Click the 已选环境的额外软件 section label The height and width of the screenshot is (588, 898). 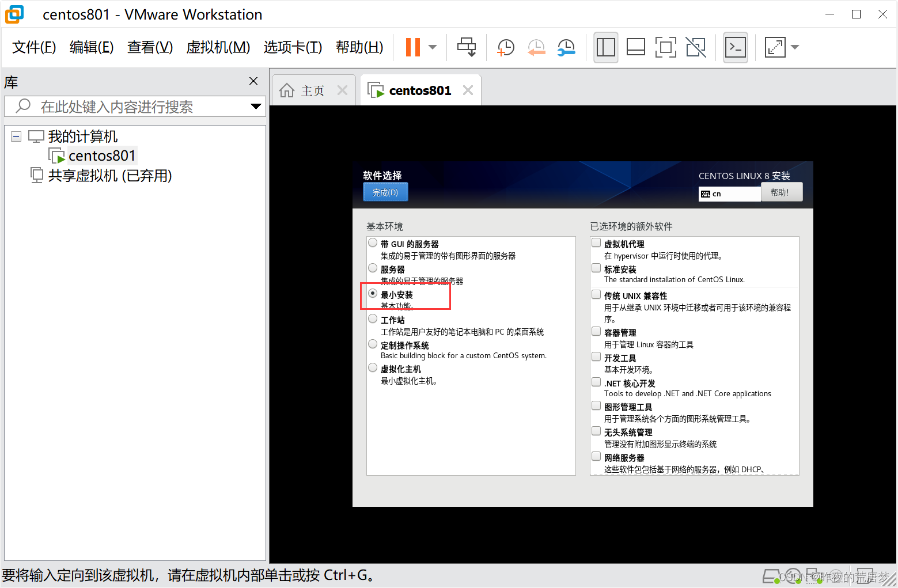[x=631, y=226]
